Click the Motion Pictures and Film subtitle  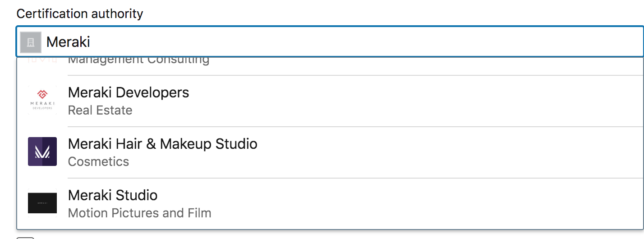[x=139, y=213]
